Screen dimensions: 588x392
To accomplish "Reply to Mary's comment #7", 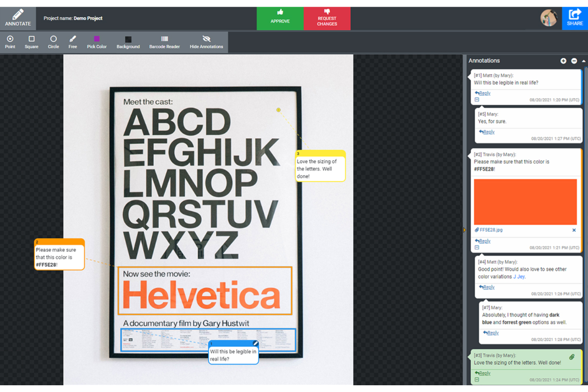I will coord(491,333).
